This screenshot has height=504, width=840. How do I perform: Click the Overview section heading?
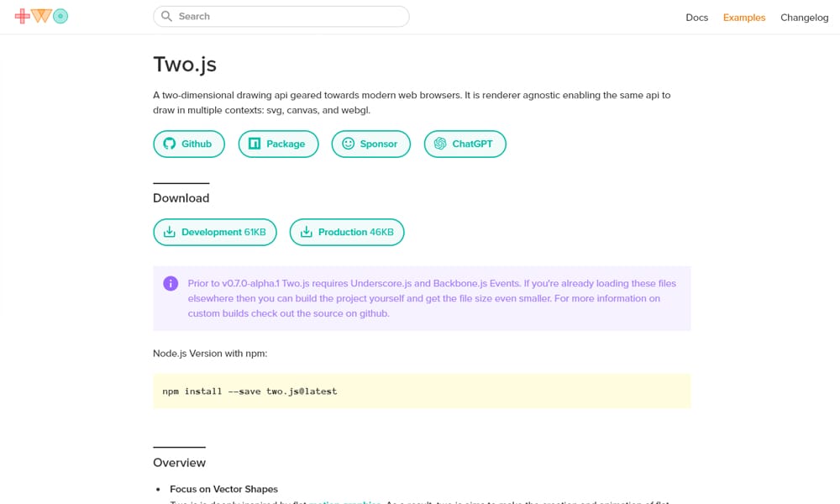click(x=179, y=463)
